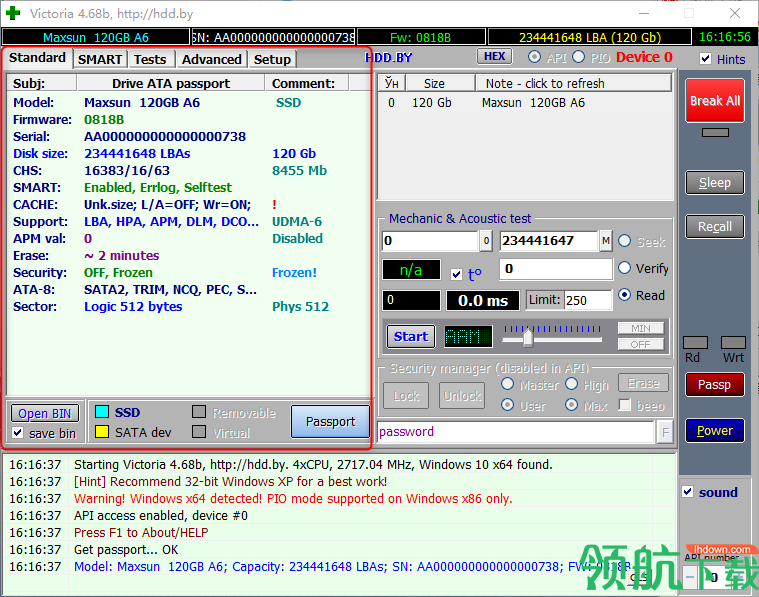Screen dimensions: 759x597
Task: Click the AAM MIN button
Action: pyautogui.click(x=640, y=328)
